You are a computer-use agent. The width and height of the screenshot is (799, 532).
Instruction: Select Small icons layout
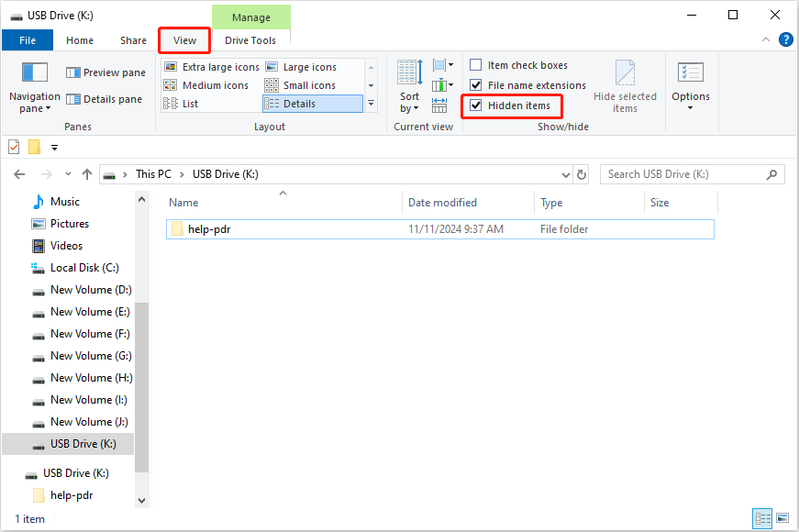pos(301,85)
